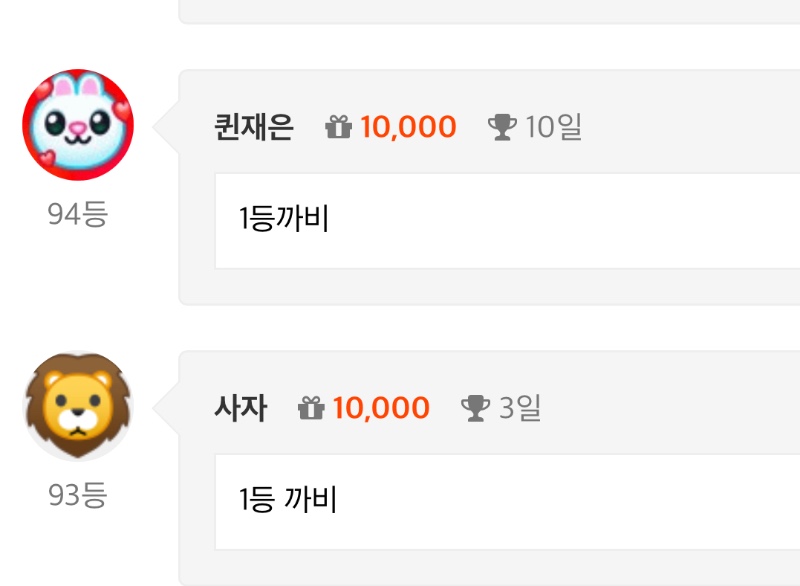Click the 10일 duration label
This screenshot has height=586, width=800.
pos(554,126)
